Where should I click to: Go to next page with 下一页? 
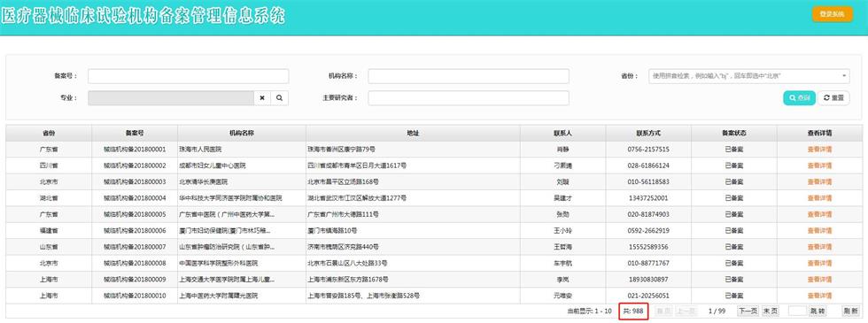point(748,311)
